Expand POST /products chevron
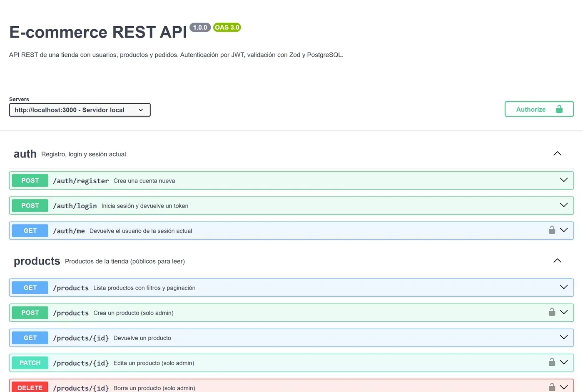This screenshot has width=583, height=392. [x=564, y=312]
